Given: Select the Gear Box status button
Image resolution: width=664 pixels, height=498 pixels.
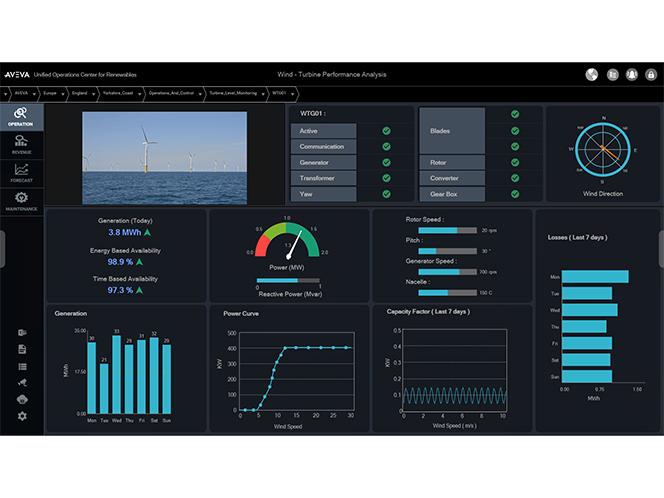Looking at the screenshot, I should click(452, 194).
